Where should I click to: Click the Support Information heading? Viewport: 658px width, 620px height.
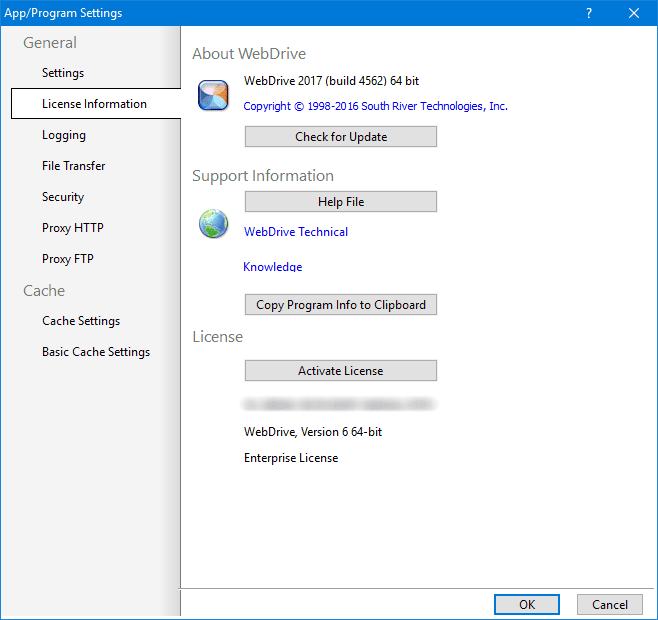click(x=263, y=176)
